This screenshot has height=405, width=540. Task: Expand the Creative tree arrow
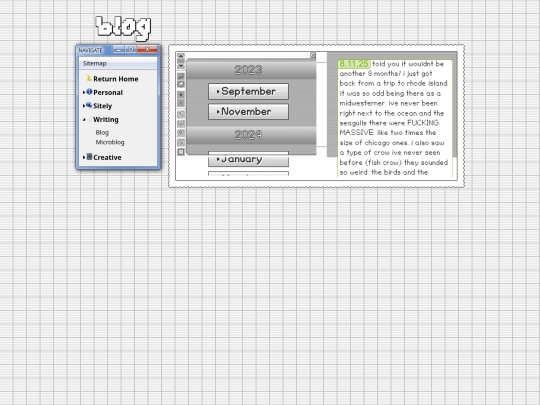click(x=84, y=157)
